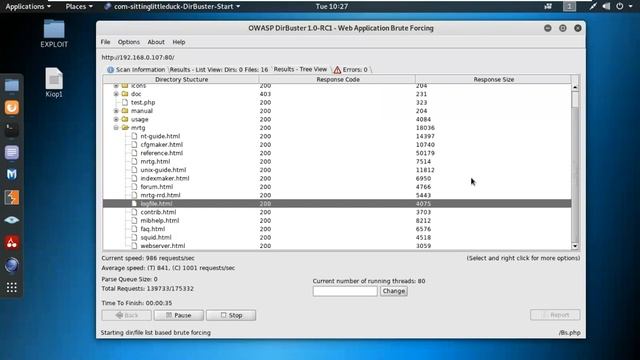Image resolution: width=640 pixels, height=360 pixels.
Task: Launch the terminal from the dock
Action: 11,130
